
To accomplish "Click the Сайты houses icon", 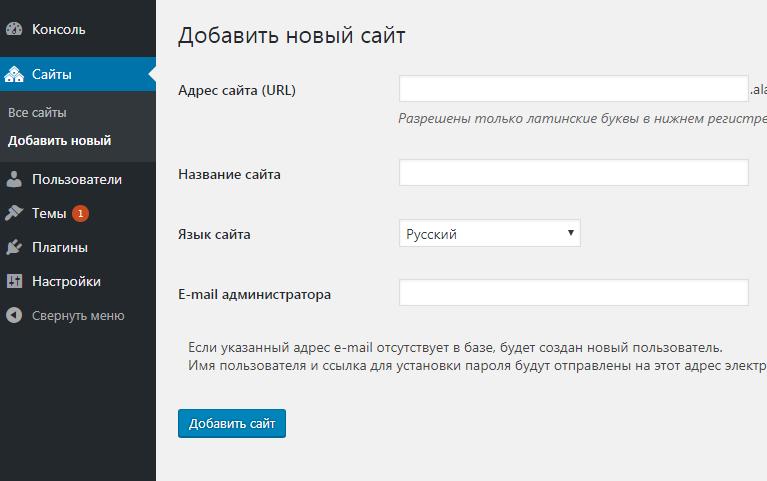I will [14, 74].
